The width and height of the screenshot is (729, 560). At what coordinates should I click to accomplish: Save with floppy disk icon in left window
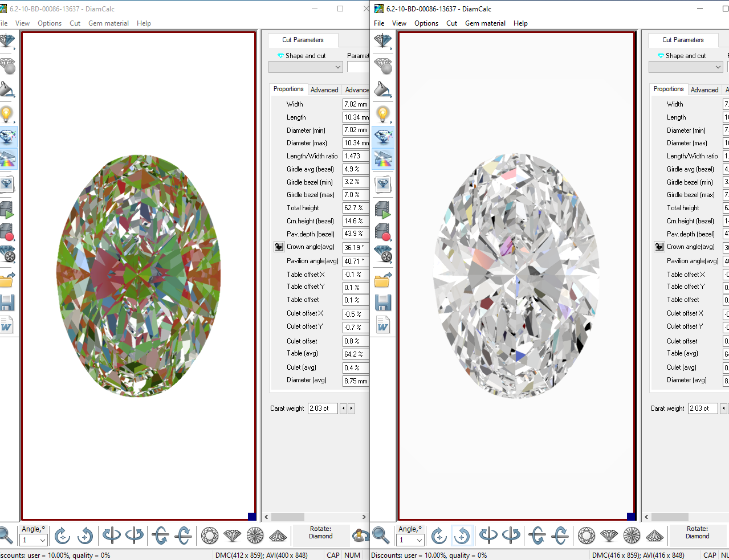click(x=7, y=303)
